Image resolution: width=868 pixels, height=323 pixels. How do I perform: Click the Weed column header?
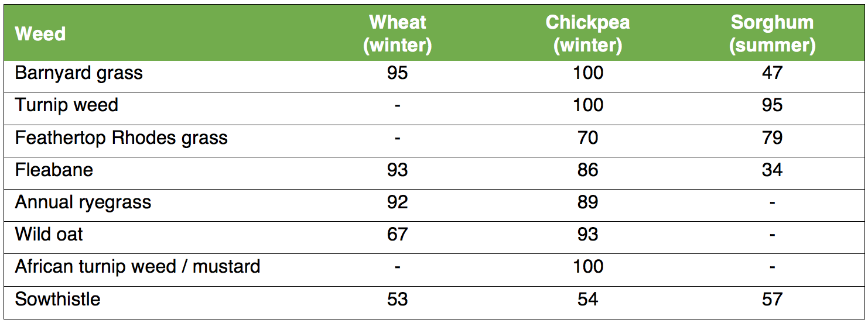click(40, 34)
